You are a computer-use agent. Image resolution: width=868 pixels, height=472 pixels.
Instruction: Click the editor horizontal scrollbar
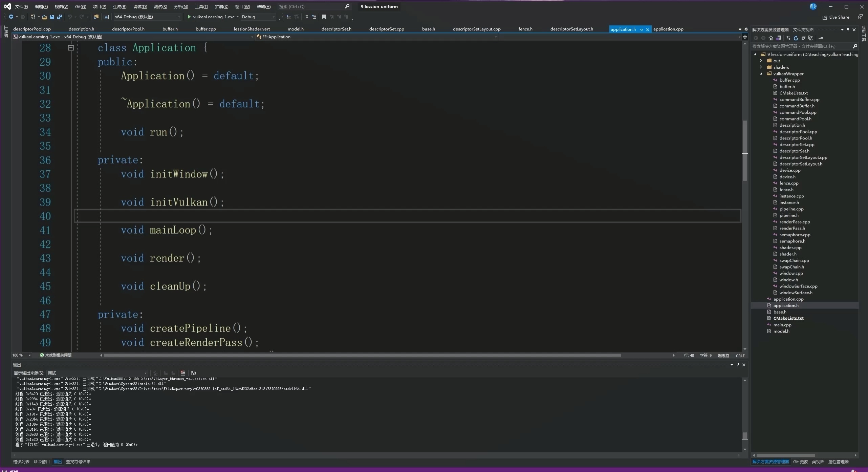coord(362,355)
